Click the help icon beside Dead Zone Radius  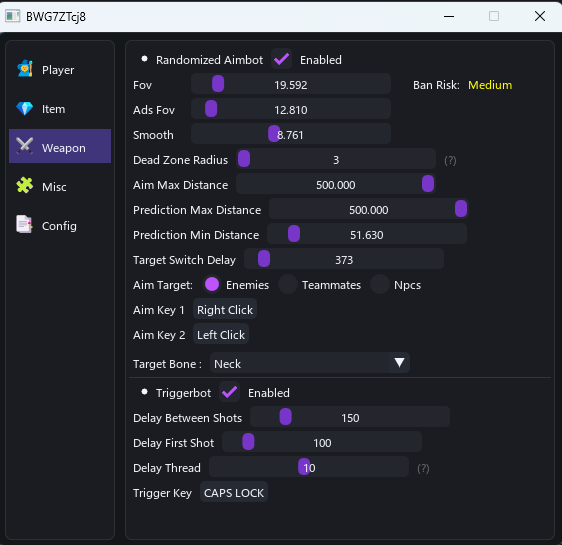pos(450,160)
